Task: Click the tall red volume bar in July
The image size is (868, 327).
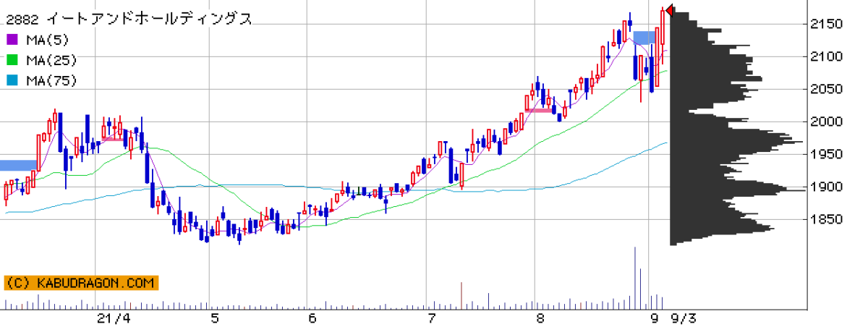Action: tap(461, 295)
